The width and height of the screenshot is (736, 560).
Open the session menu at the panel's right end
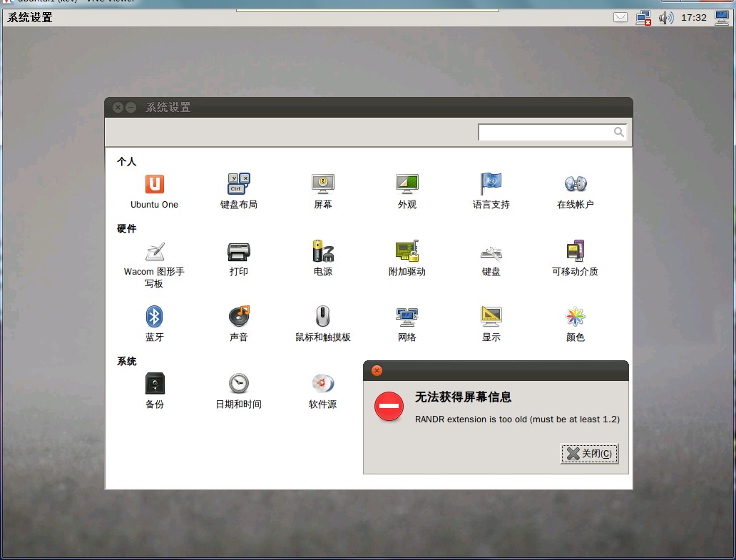722,18
